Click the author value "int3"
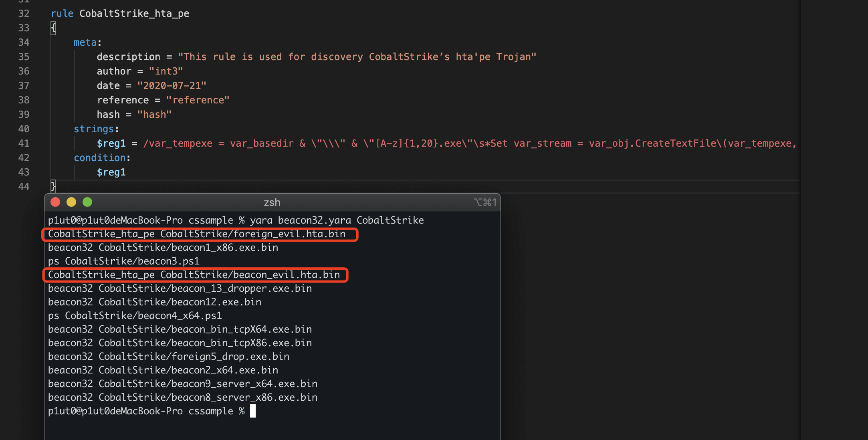 tap(166, 71)
